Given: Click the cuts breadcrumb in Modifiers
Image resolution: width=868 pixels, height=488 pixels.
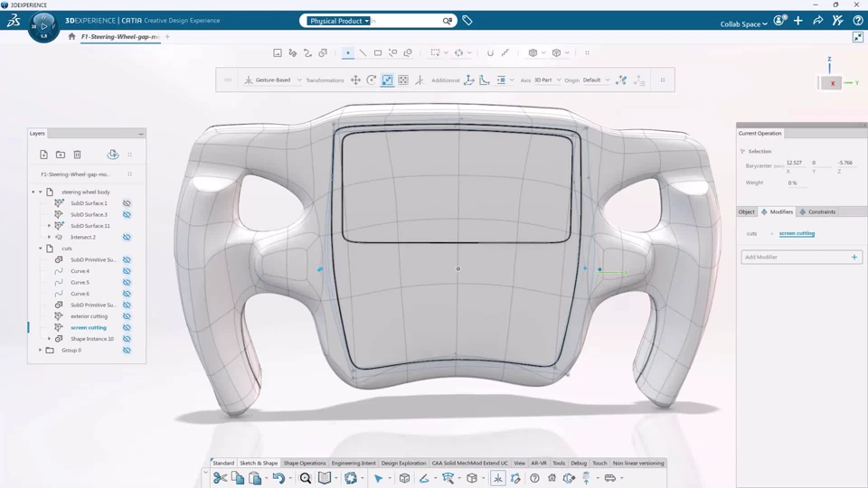Looking at the screenshot, I should 751,233.
